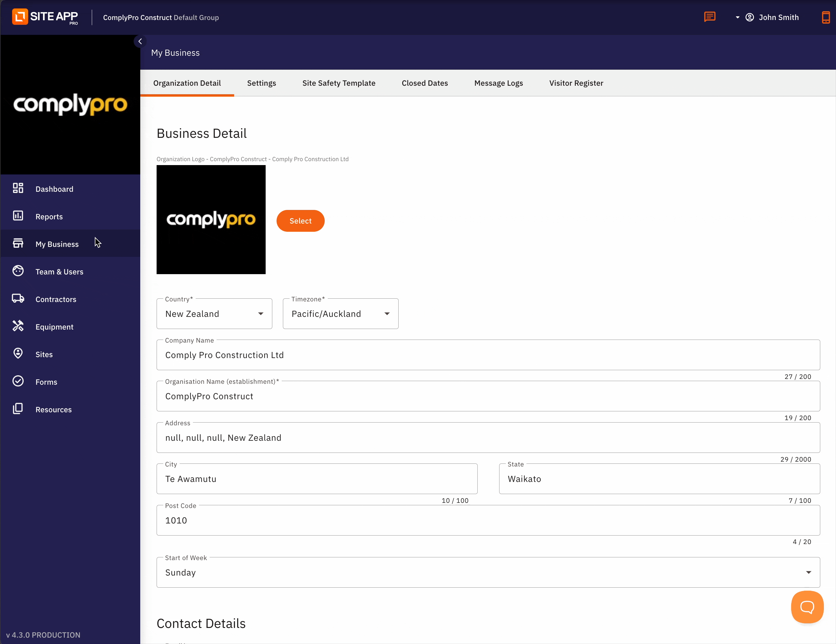Open the Equipment tools icon
The height and width of the screenshot is (644, 836).
[x=18, y=326]
